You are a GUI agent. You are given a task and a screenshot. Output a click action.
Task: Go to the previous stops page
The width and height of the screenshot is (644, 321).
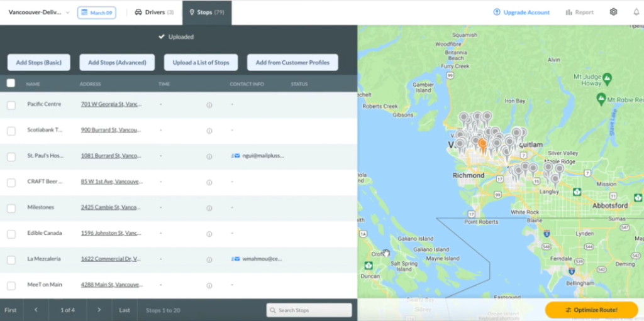tap(36, 310)
